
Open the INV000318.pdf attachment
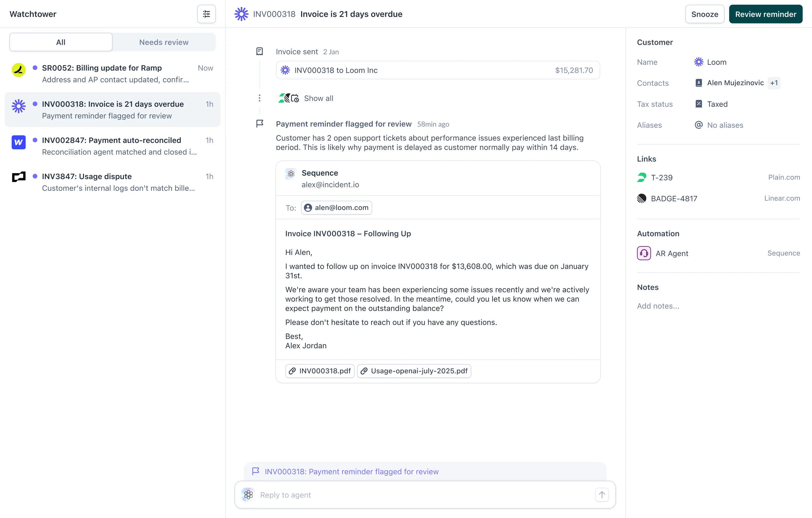(x=320, y=371)
